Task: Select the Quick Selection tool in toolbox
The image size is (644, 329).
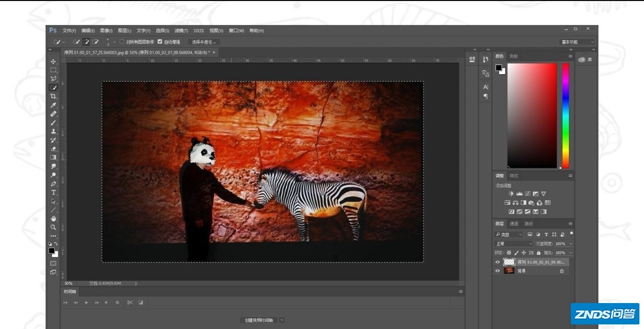Action: pos(53,87)
